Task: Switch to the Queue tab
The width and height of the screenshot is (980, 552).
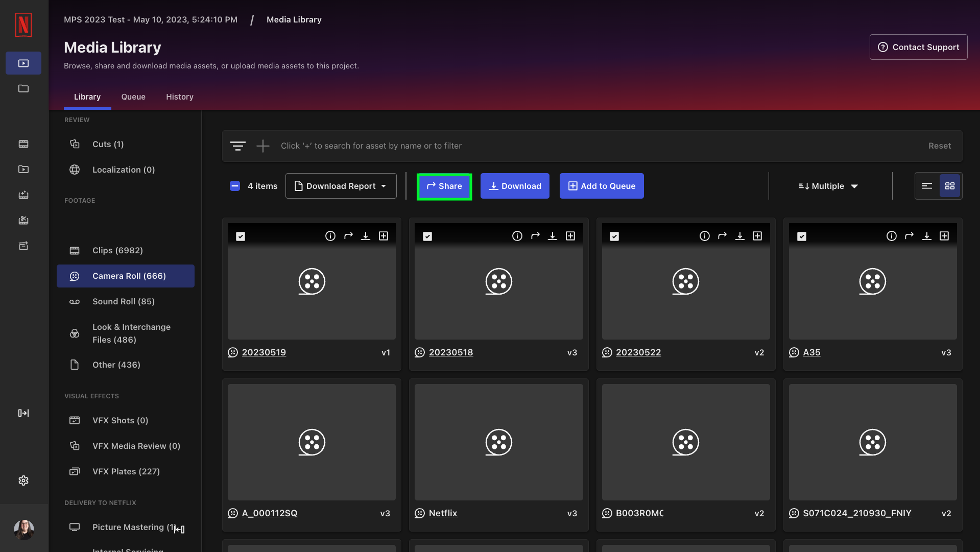Action: click(x=133, y=97)
